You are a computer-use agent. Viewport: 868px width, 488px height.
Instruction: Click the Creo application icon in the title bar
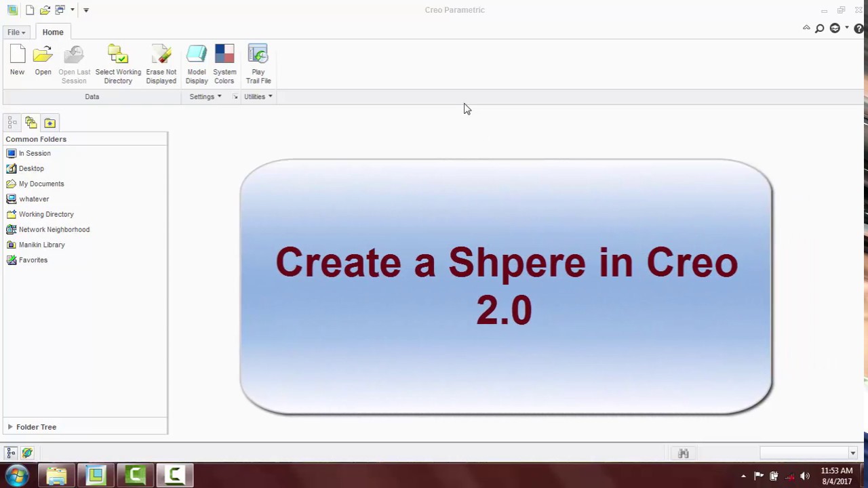point(12,9)
